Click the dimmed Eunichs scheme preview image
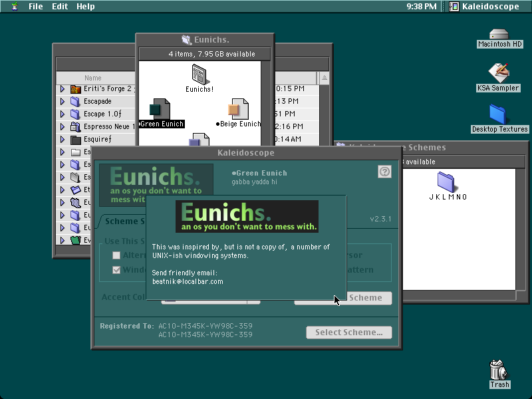Screen dimensions: 532x399 [x=156, y=185]
